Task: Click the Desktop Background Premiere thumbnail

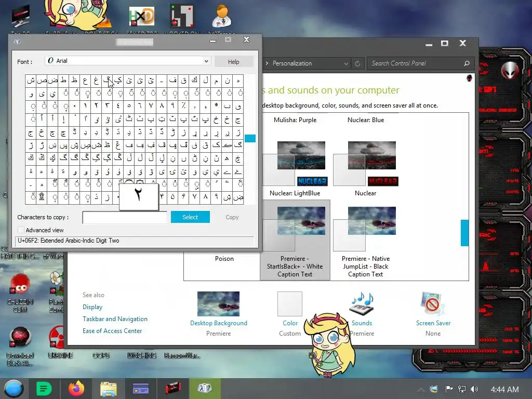Action: pos(219,304)
